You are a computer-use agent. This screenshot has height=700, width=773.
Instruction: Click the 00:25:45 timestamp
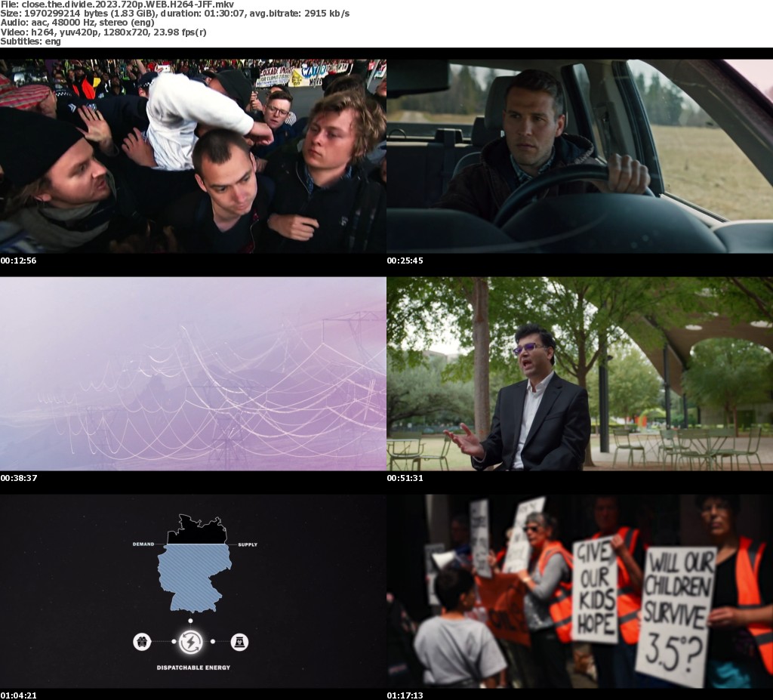[405, 261]
